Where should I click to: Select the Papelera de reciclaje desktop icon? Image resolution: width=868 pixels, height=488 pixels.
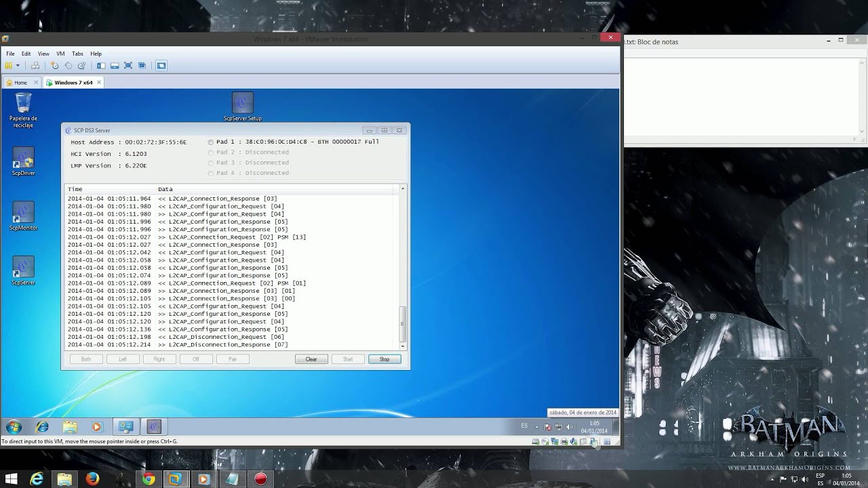[23, 110]
